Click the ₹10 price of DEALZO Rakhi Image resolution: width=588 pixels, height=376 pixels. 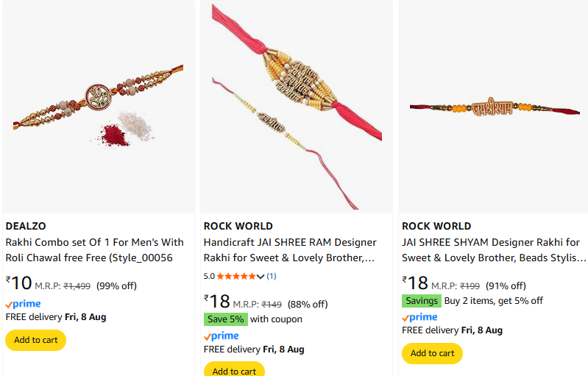point(19,283)
